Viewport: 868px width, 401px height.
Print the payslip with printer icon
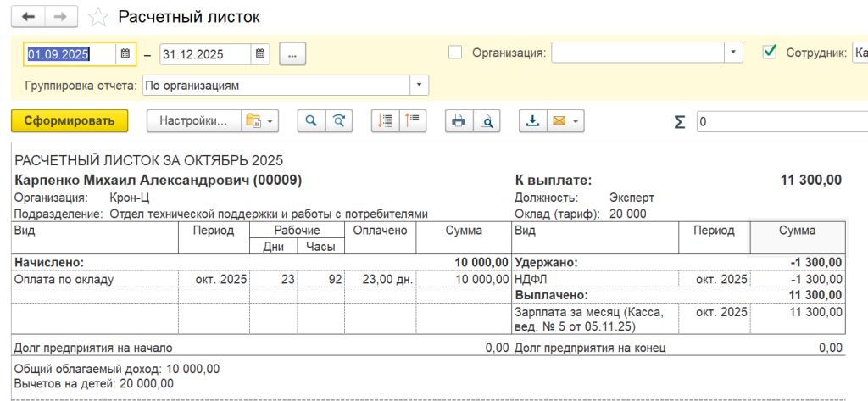pos(459,120)
